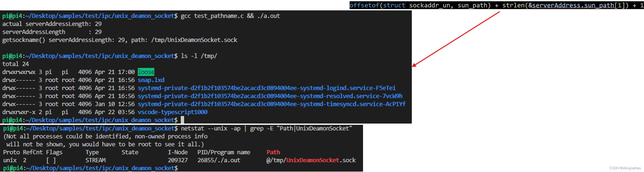Click the 'snap.lxd' directory name
This screenshot has height=172, width=644.
point(151,80)
